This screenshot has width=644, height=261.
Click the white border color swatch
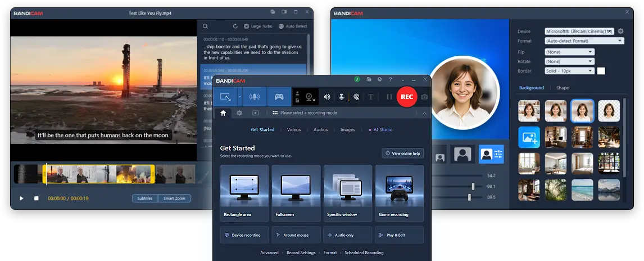601,71
